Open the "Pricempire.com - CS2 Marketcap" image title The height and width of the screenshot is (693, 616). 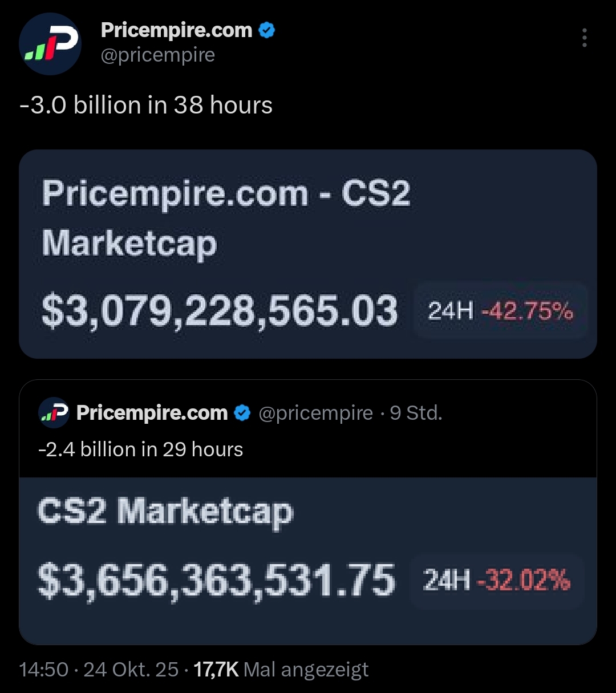[226, 217]
